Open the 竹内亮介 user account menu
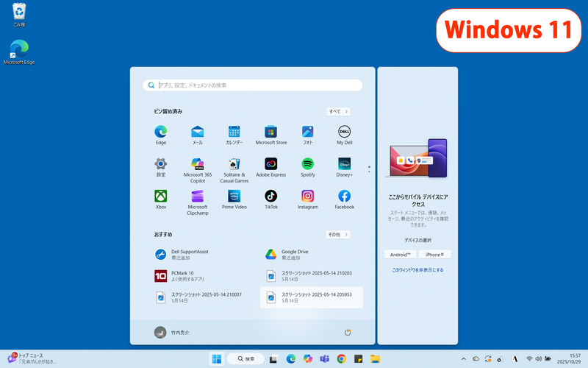Viewport: 588px width, 368px height. [x=172, y=333]
